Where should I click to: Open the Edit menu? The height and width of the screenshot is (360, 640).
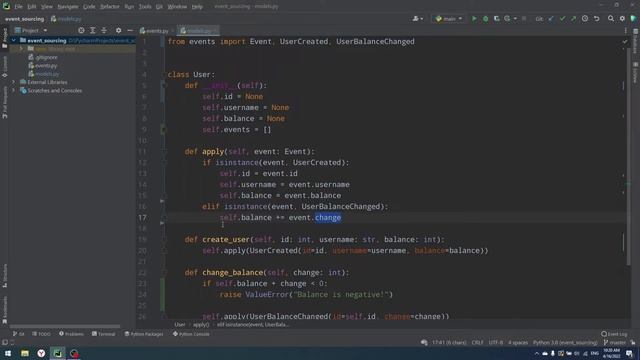[32, 7]
